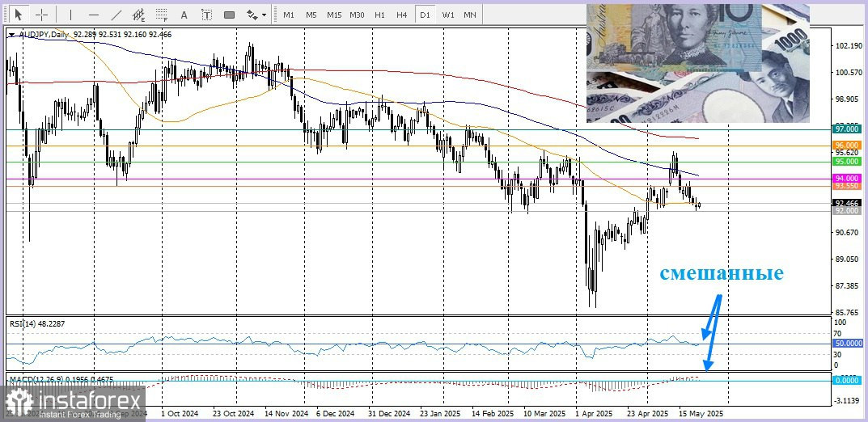Click the 97.000 price level label
The image size is (868, 422).
tap(846, 129)
